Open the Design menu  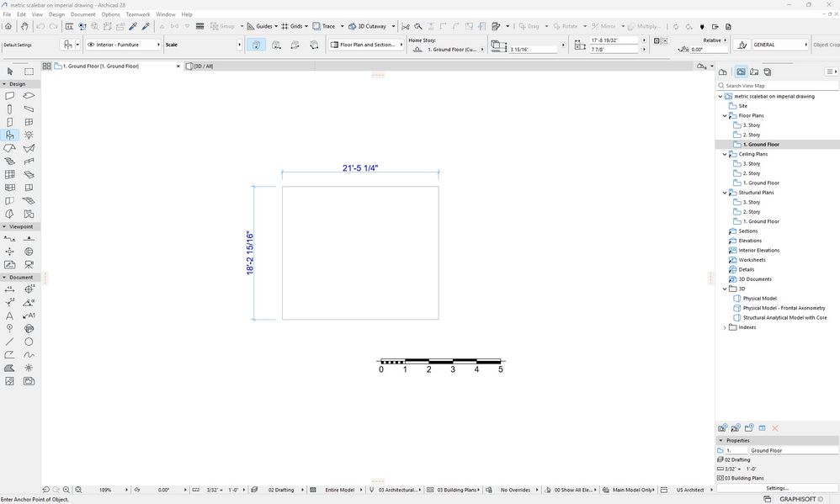(x=56, y=14)
